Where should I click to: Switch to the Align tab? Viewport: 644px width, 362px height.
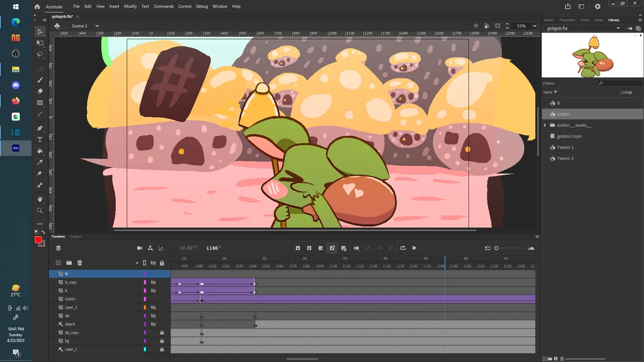point(599,20)
